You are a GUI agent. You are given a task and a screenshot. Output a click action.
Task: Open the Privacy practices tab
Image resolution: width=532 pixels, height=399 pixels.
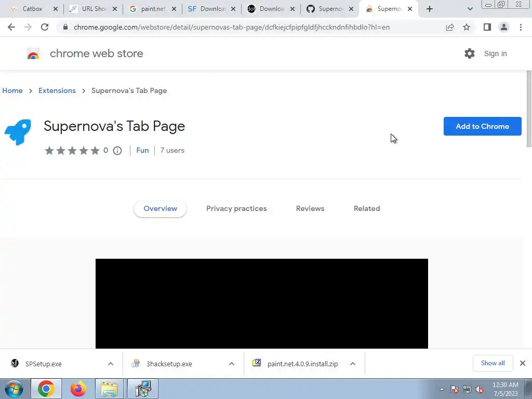[236, 209]
